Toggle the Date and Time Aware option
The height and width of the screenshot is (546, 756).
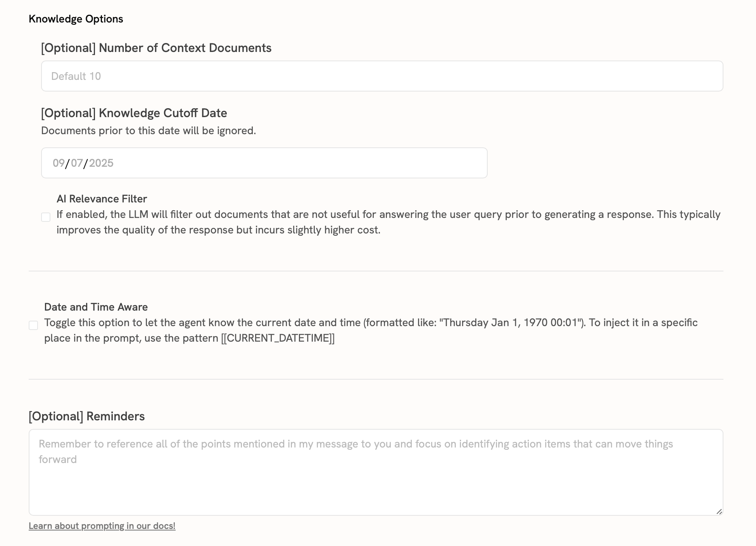point(34,326)
